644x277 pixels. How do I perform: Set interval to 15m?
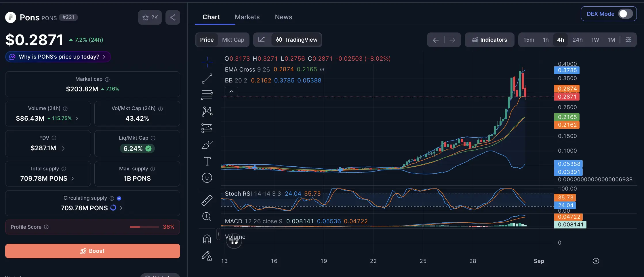pyautogui.click(x=529, y=40)
